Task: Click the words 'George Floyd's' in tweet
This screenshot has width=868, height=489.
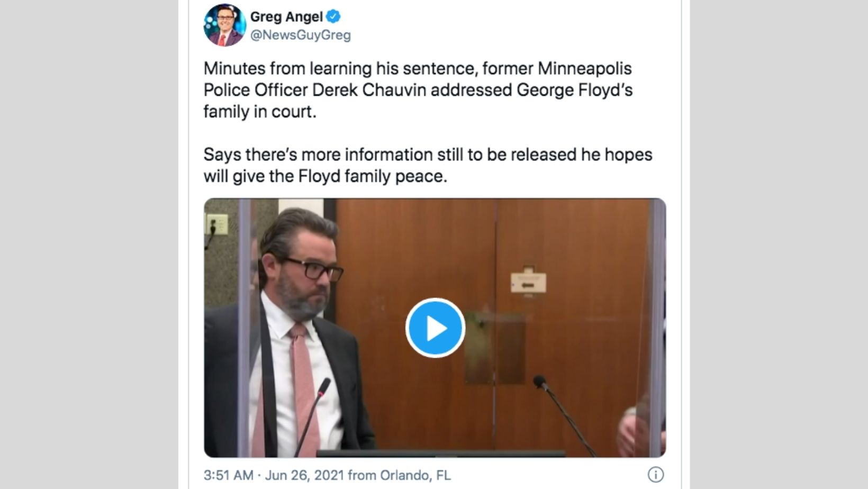Action: coord(575,90)
